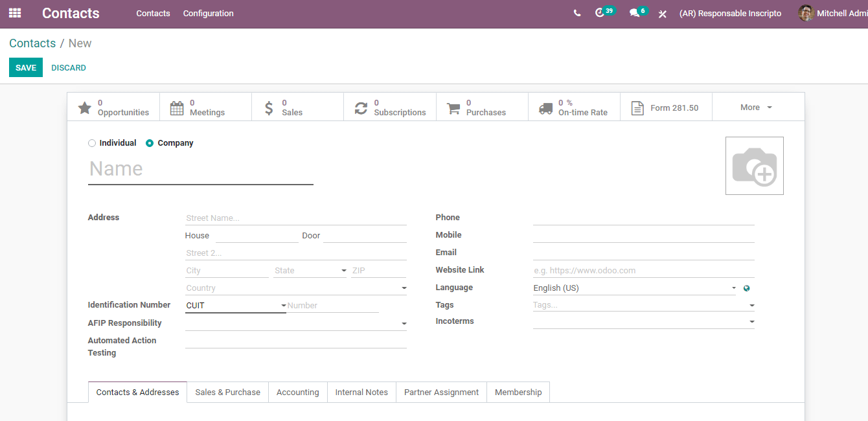868x421 pixels.
Task: Click the contact photo upload placeholder
Action: point(754,166)
